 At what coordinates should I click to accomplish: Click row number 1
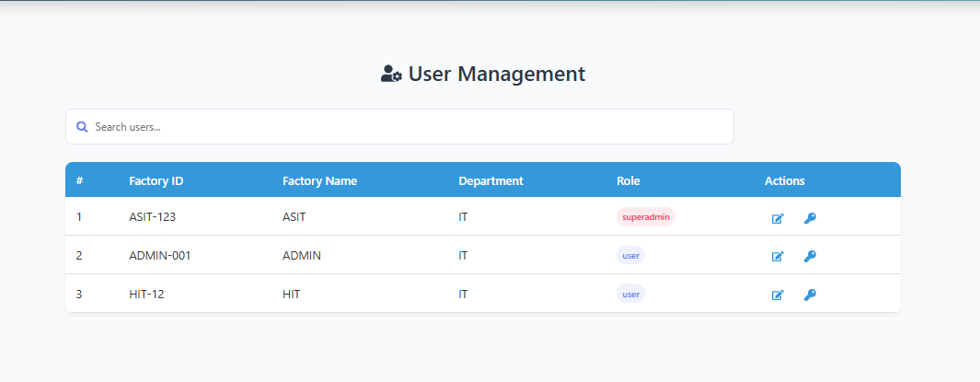click(x=79, y=217)
